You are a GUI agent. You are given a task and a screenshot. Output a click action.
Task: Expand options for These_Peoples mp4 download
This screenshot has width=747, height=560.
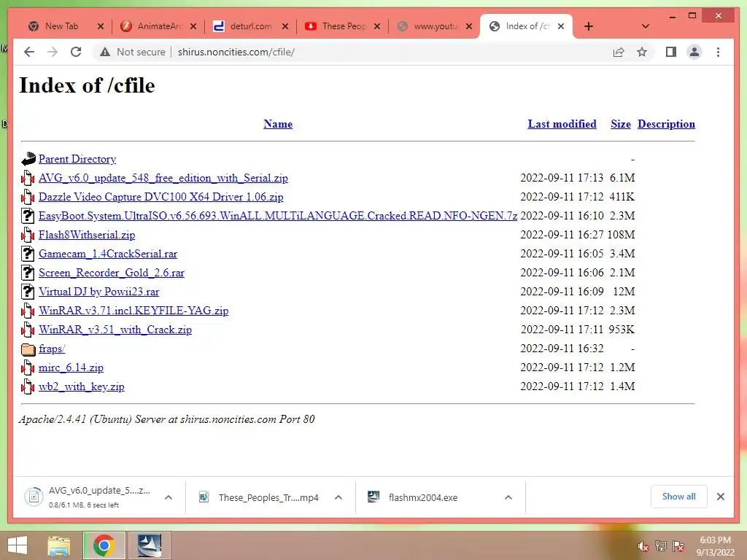(338, 497)
